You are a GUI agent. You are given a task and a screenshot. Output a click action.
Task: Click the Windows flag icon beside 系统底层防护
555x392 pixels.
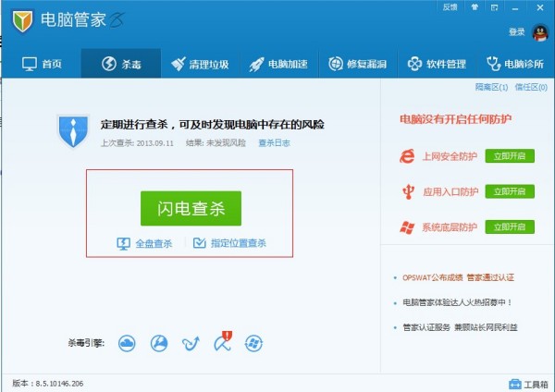(x=407, y=227)
